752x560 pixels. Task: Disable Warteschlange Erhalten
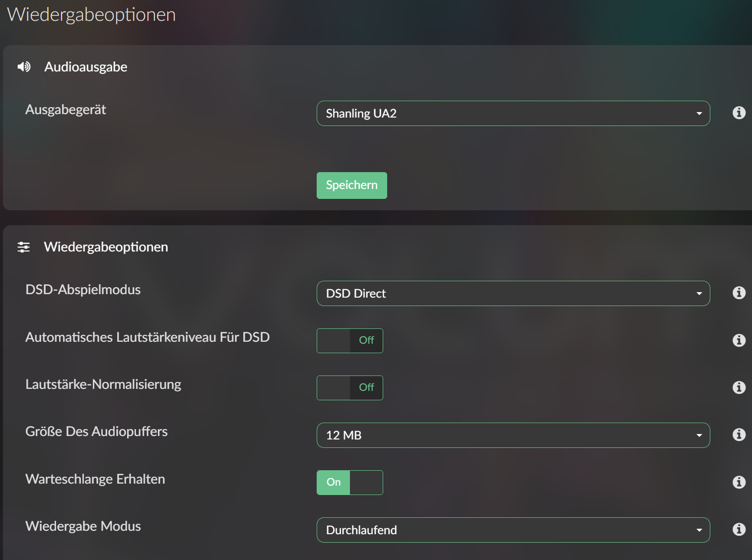pyautogui.click(x=349, y=482)
